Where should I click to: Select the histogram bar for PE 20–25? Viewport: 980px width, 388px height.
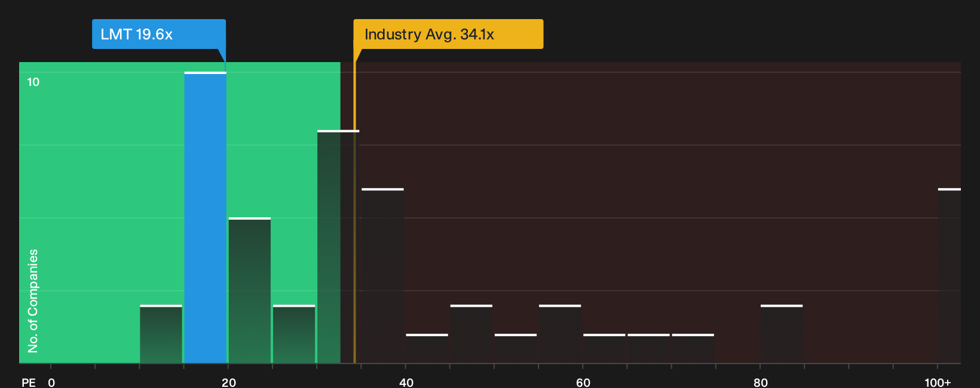coord(250,290)
